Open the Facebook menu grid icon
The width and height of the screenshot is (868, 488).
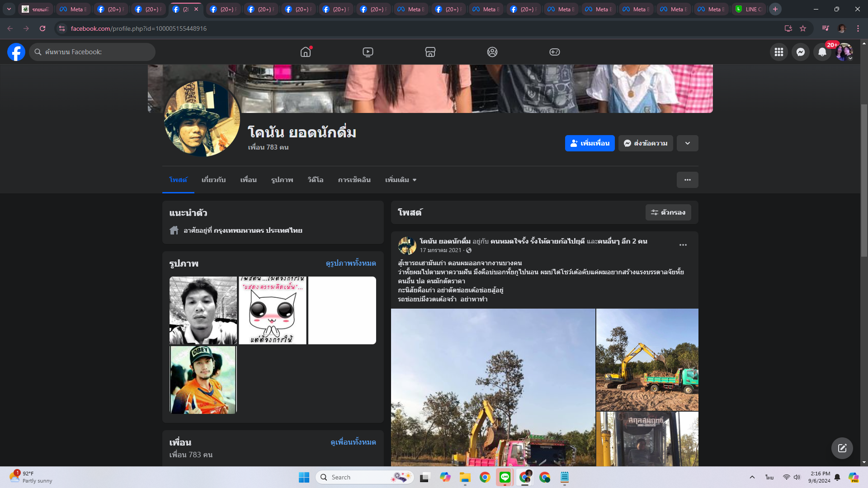click(778, 52)
